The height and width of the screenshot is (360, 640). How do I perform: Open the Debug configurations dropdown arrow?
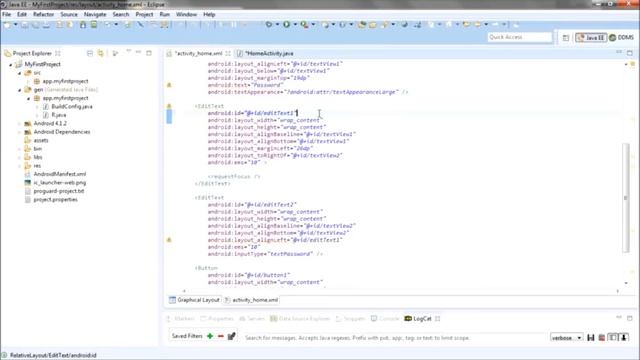(x=277, y=24)
